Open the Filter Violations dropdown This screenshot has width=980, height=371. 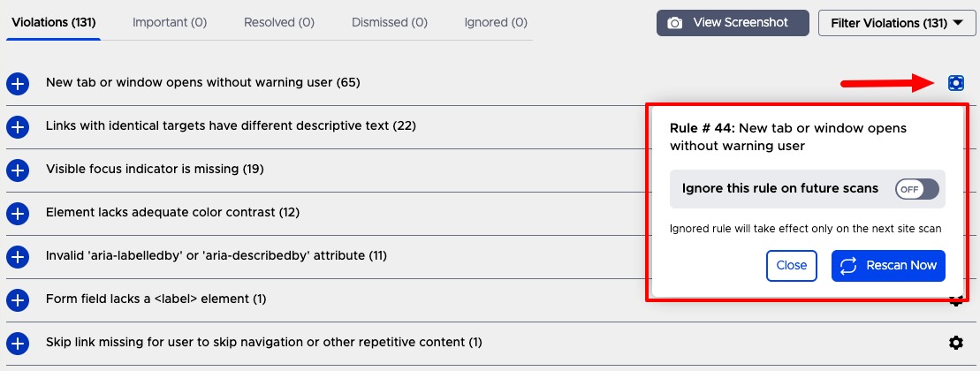(x=897, y=24)
